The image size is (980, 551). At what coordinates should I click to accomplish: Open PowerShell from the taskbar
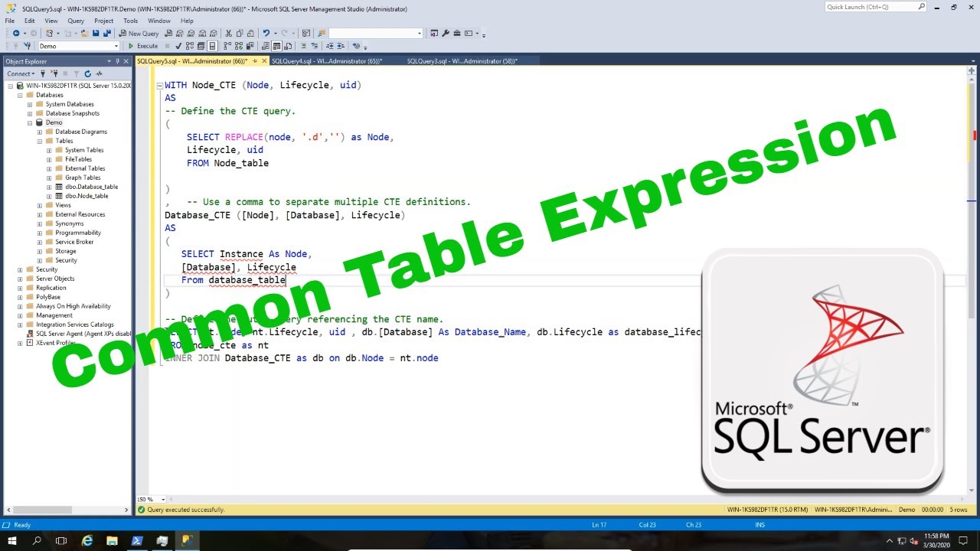(137, 540)
